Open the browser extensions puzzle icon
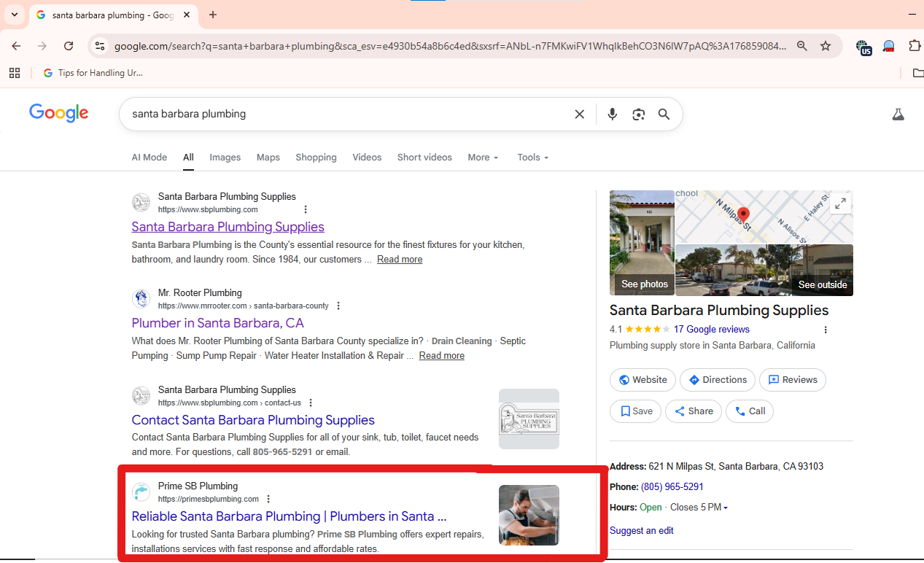This screenshot has height=563, width=924. (915, 45)
